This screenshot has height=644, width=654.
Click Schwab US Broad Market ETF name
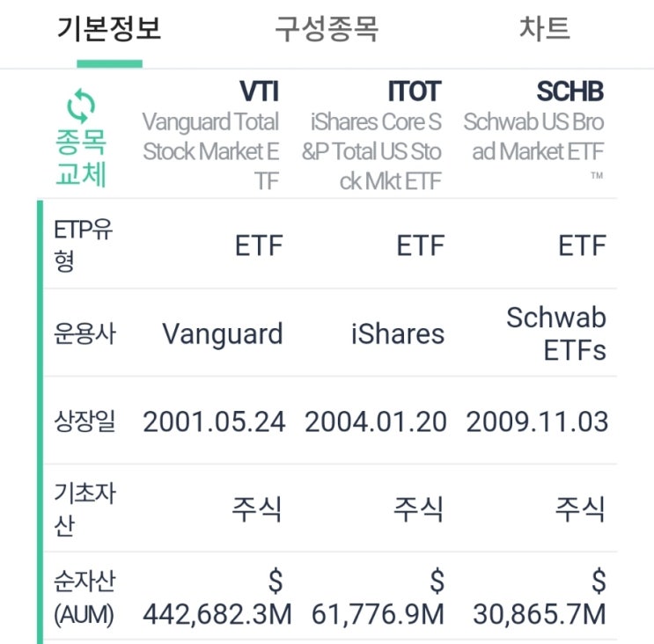(534, 136)
